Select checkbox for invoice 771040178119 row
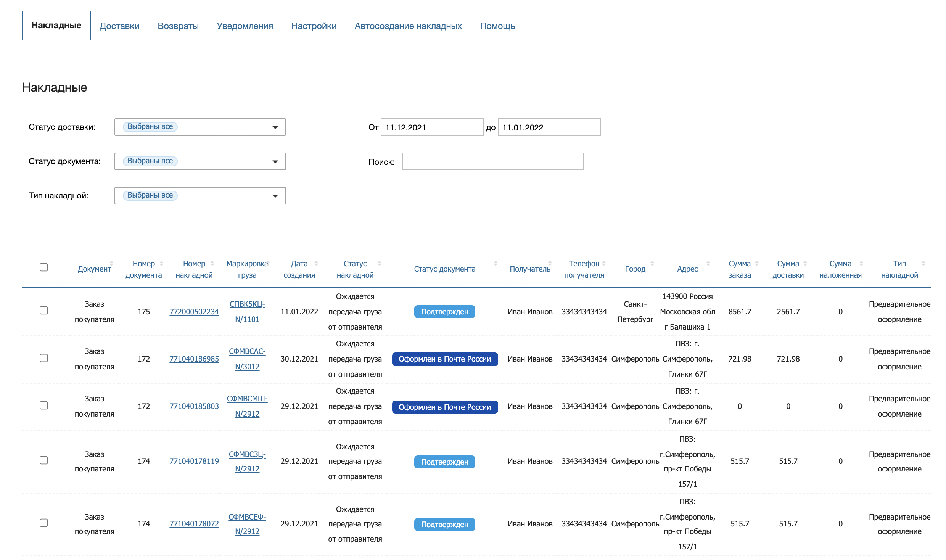The height and width of the screenshot is (560, 946). coord(44,460)
